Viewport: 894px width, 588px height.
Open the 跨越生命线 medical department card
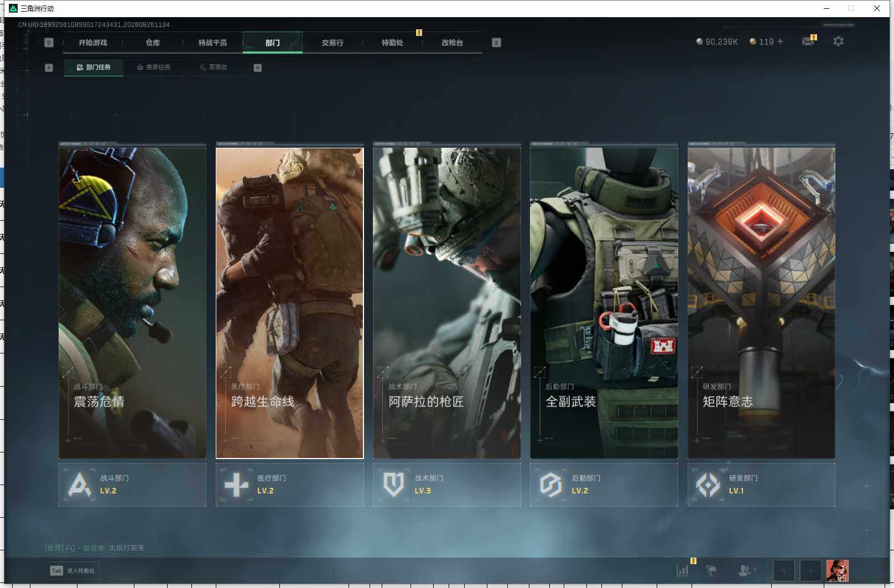290,302
